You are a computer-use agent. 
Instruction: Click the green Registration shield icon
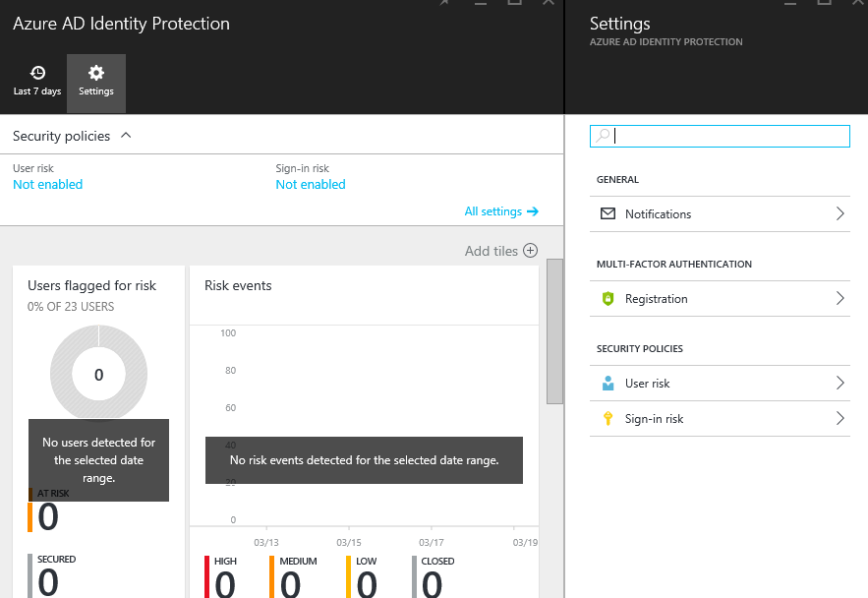point(608,299)
